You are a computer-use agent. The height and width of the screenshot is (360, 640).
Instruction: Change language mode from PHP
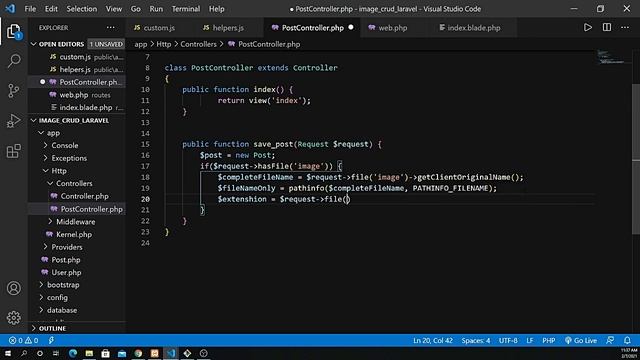pyautogui.click(x=549, y=340)
